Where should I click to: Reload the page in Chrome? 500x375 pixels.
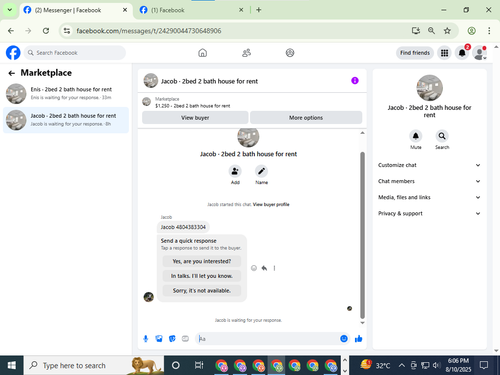(x=46, y=31)
